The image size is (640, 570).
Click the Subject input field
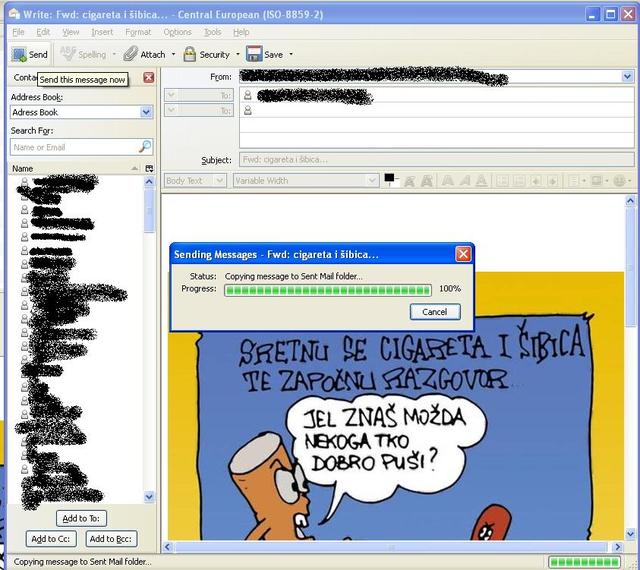click(x=436, y=159)
